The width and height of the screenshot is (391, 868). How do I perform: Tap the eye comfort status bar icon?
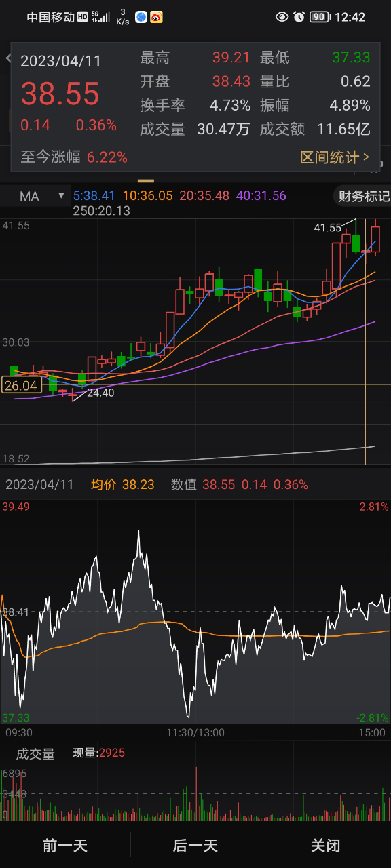coord(282,17)
